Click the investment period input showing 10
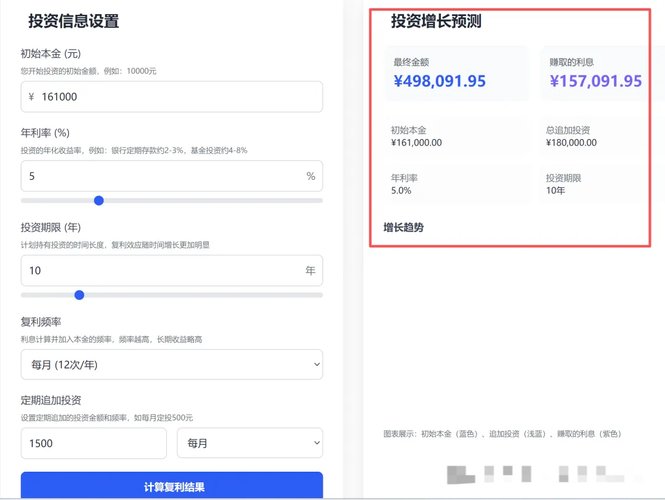Image resolution: width=665 pixels, height=500 pixels. coord(172,271)
